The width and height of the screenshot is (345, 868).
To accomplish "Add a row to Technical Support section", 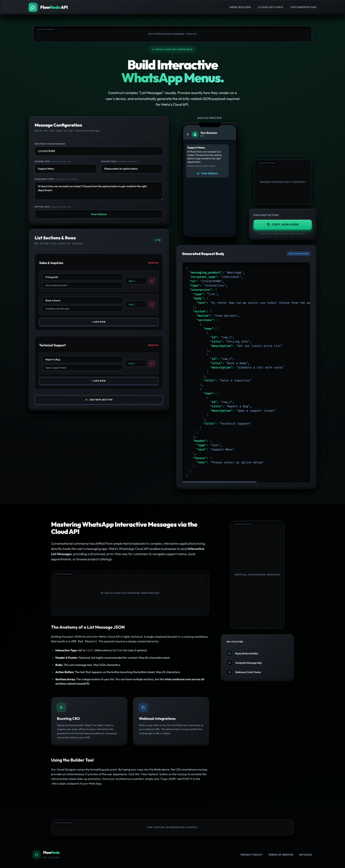I will (99, 381).
